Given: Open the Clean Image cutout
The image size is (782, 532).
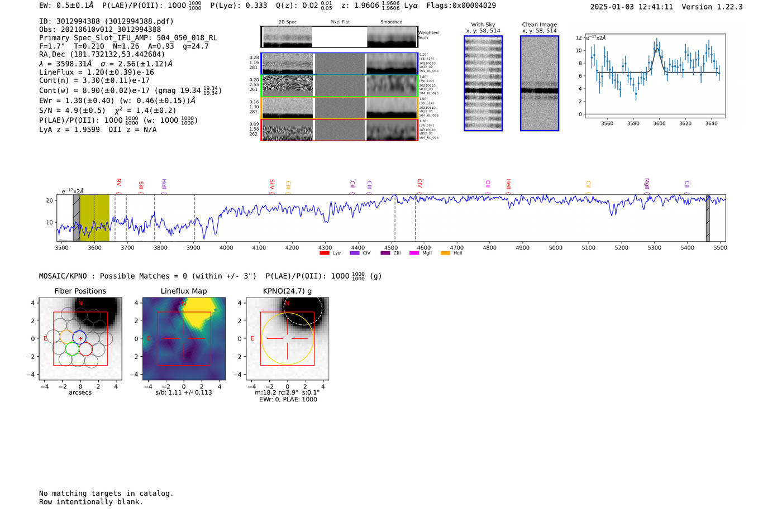Looking at the screenshot, I should (540, 83).
